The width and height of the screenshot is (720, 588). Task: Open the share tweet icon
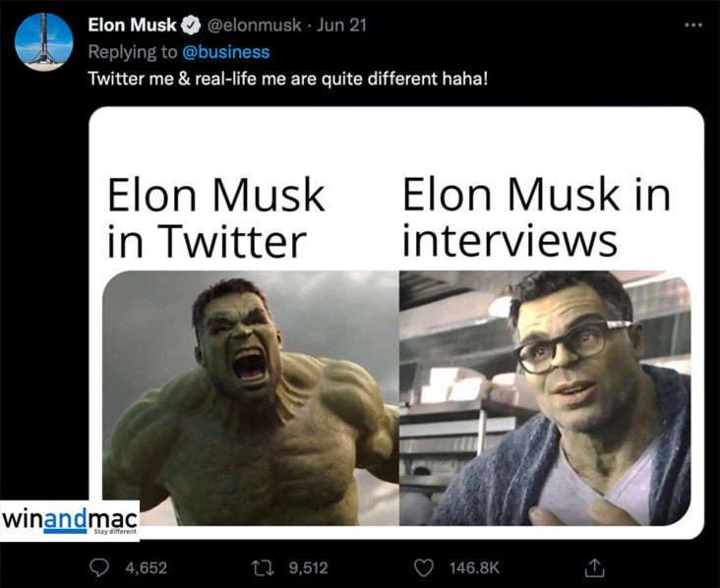593,567
